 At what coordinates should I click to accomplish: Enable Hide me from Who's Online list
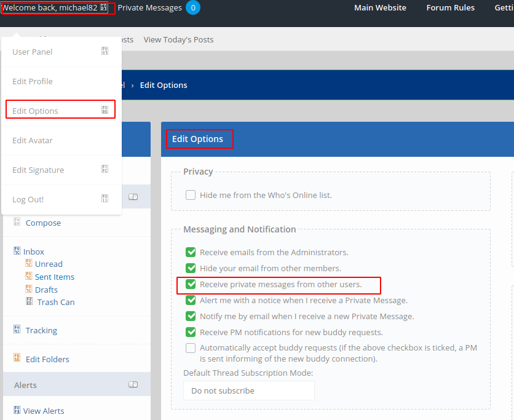(191, 195)
